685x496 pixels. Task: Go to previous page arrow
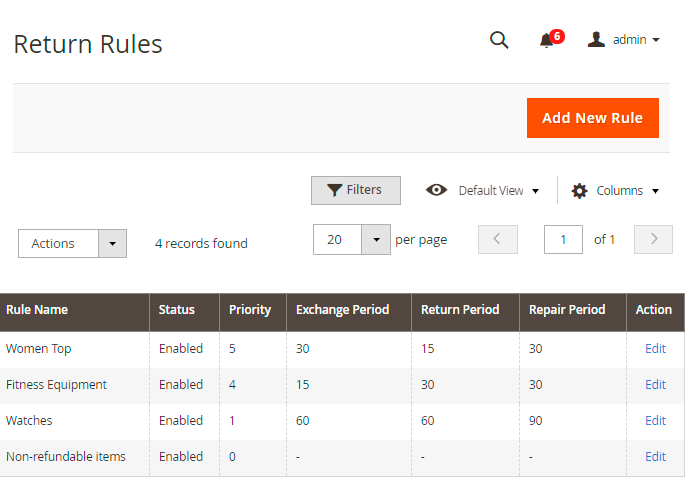point(497,240)
